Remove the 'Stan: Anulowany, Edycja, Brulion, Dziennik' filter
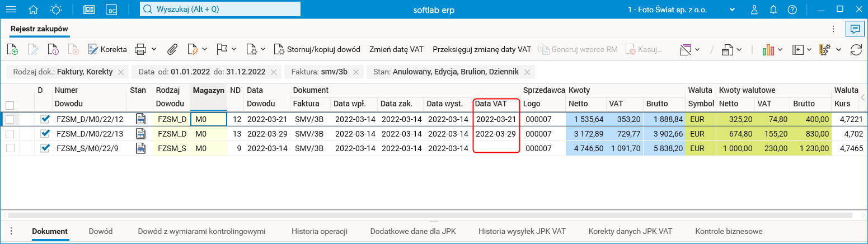This screenshot has height=244, width=868. coord(527,72)
